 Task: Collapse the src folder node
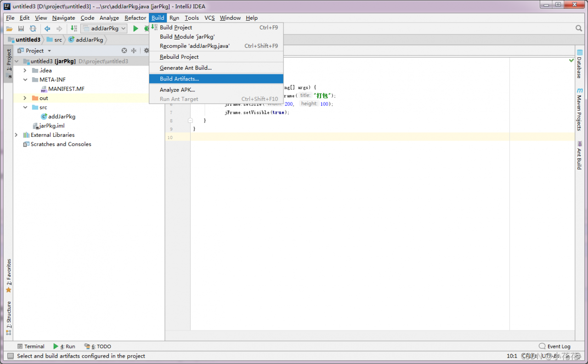point(25,107)
